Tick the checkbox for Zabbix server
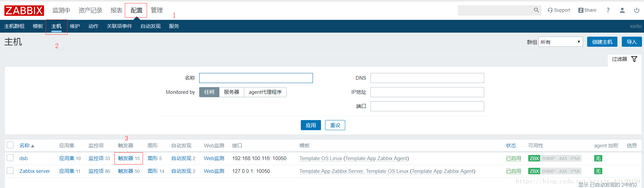This screenshot has width=644, height=188. coord(10,171)
